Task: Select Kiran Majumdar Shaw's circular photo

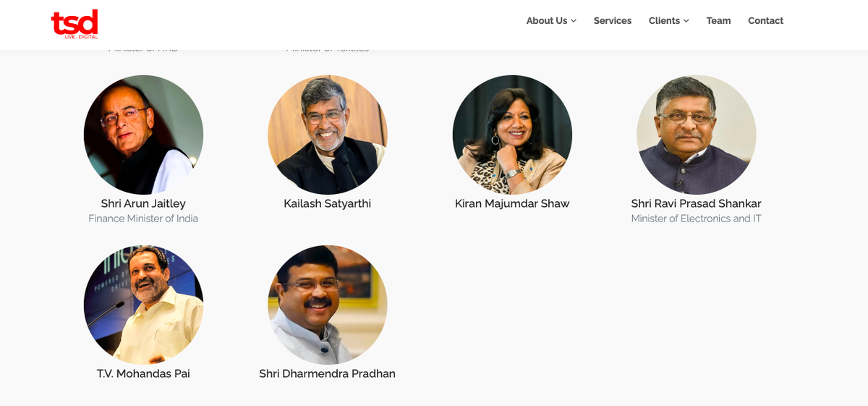Action: (x=512, y=135)
